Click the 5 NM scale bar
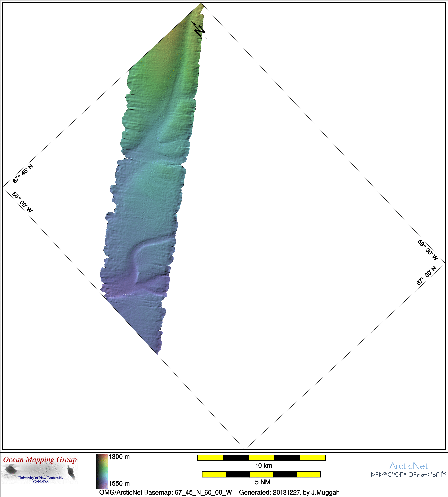Image resolution: width=448 pixels, height=497 pixels. [x=261, y=474]
